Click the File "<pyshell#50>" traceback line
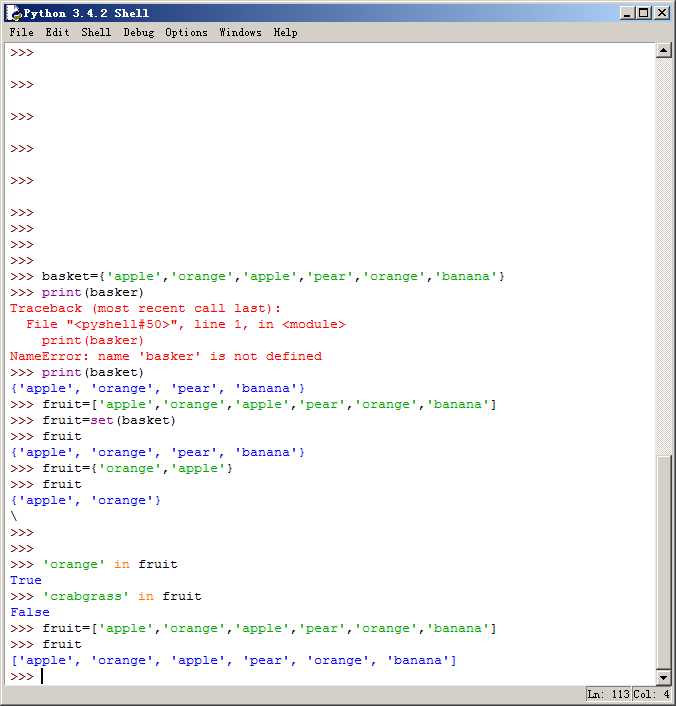Viewport: 676px width, 706px height. pyautogui.click(x=186, y=324)
